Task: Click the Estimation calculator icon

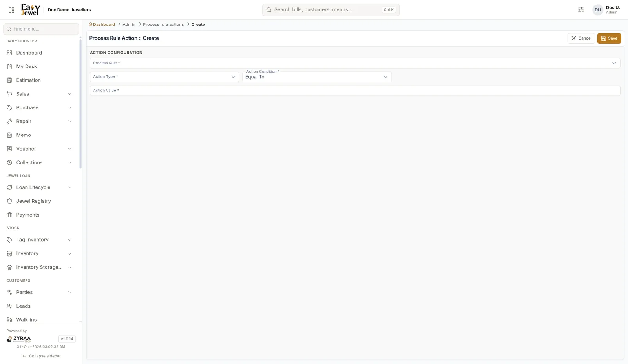Action: pyautogui.click(x=9, y=80)
